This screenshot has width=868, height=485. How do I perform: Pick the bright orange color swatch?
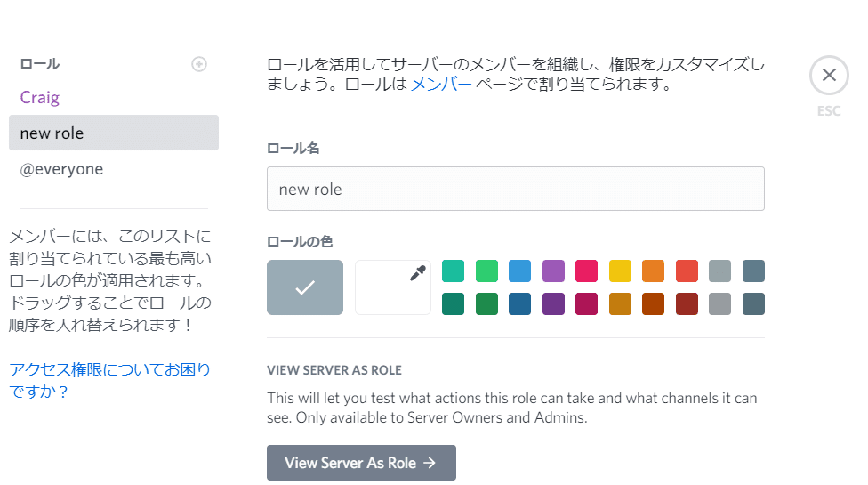tap(653, 271)
